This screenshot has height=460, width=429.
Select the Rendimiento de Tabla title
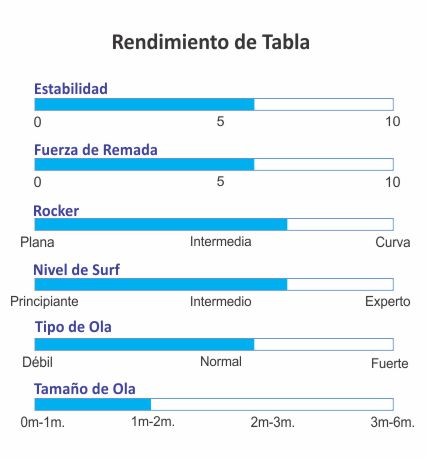point(211,42)
